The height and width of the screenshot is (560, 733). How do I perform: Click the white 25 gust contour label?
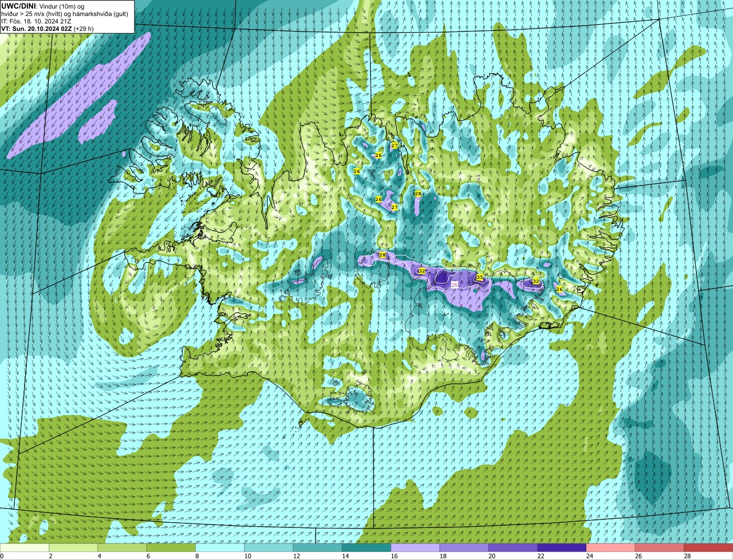click(x=455, y=285)
